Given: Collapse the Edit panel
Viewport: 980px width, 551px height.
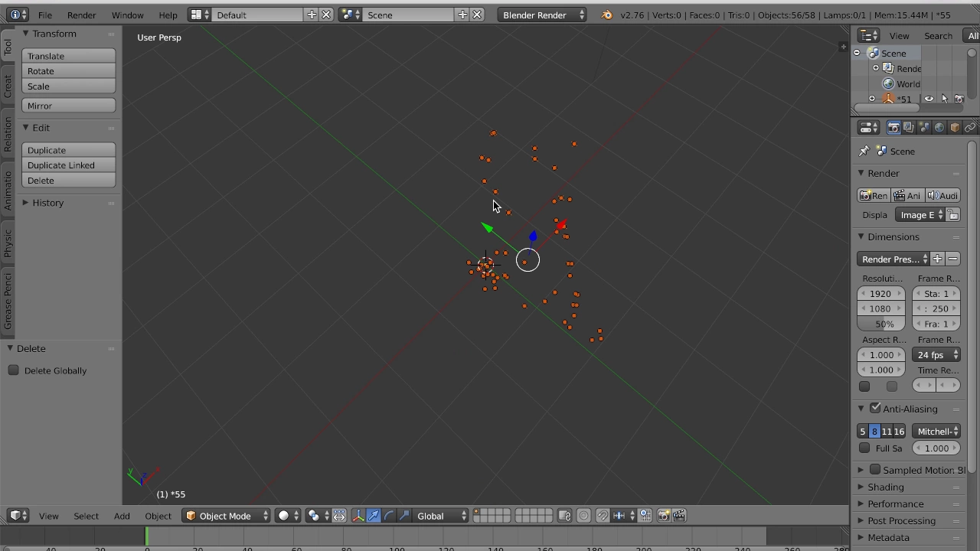Looking at the screenshot, I should [x=25, y=128].
